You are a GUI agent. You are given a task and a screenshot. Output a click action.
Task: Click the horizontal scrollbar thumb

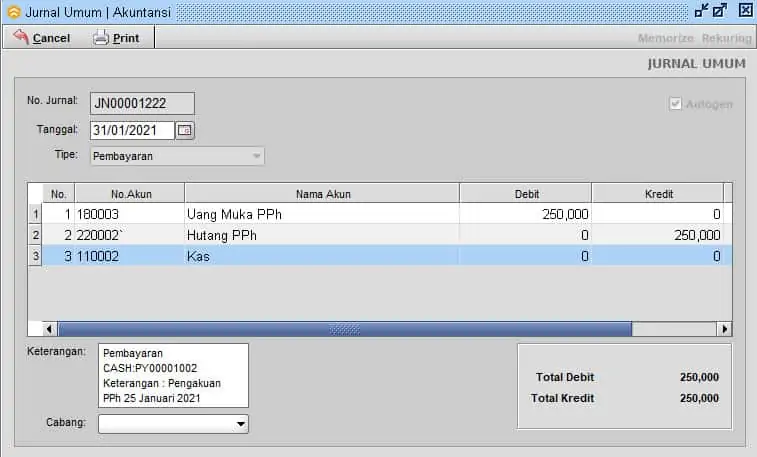[345, 329]
